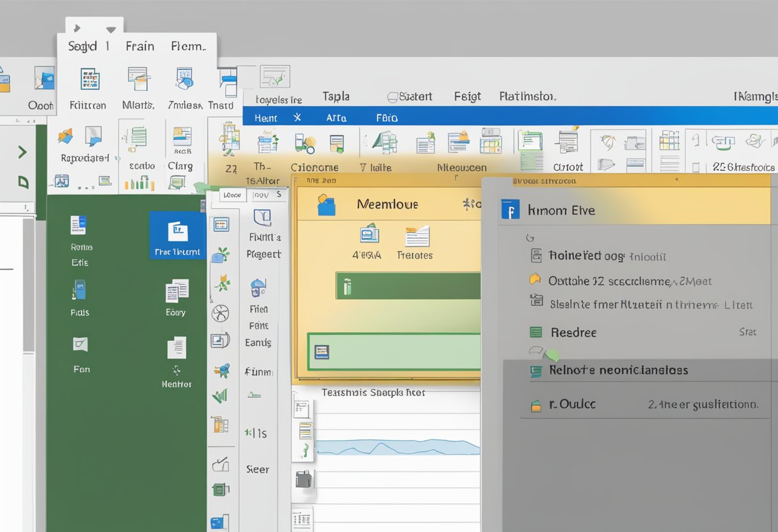Open the Fditcran icon in top panel
The image size is (778, 532).
tap(90, 79)
